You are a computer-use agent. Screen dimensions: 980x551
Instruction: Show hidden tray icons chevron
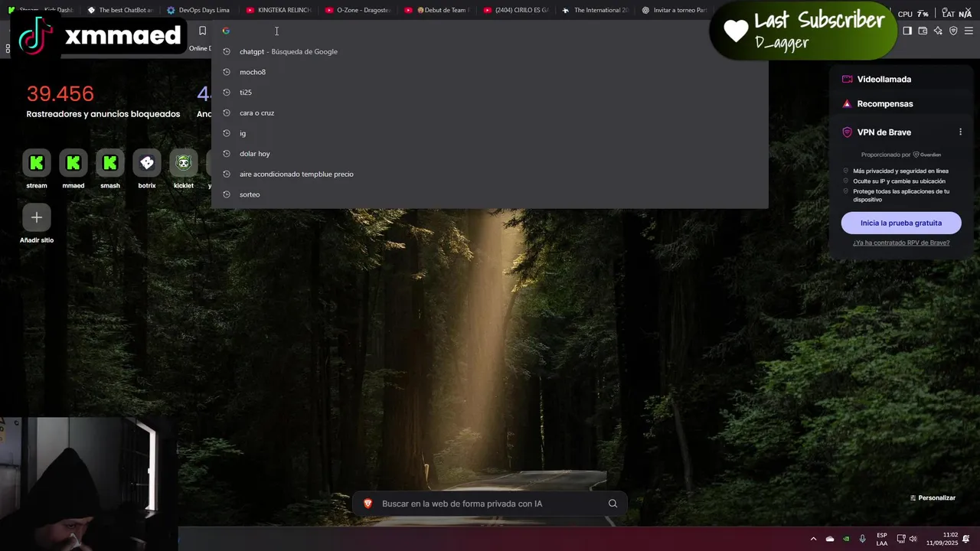pyautogui.click(x=813, y=539)
